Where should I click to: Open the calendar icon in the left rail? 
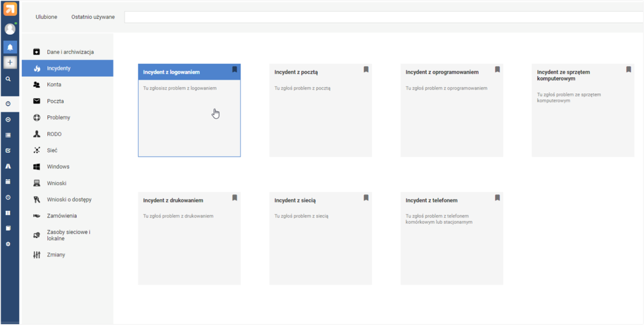[8, 182]
